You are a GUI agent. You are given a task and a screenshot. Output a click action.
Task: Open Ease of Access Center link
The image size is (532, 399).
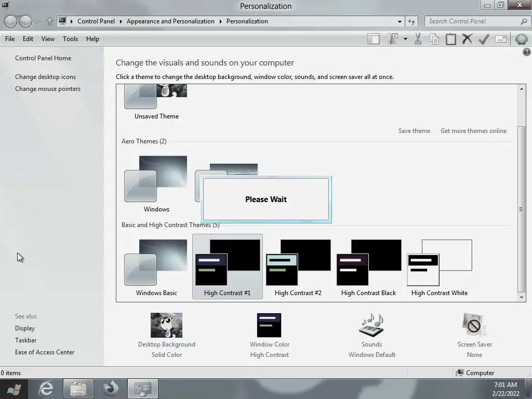45,352
